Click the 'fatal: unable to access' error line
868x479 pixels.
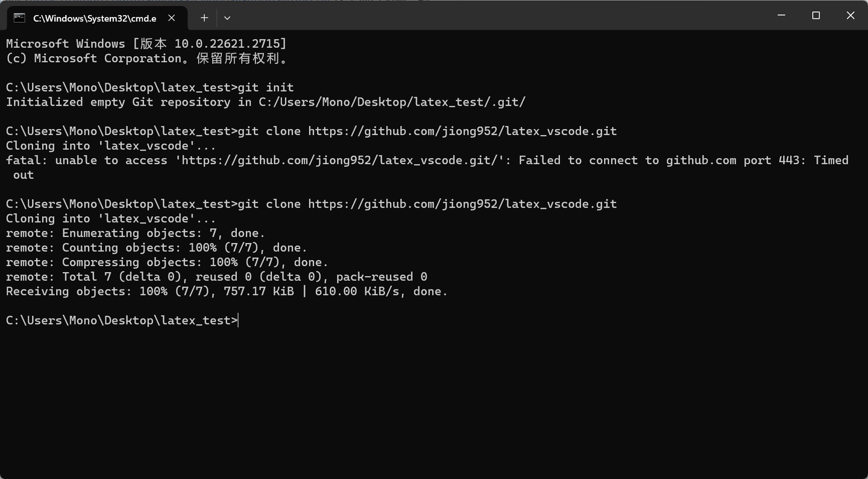pyautogui.click(x=84, y=160)
